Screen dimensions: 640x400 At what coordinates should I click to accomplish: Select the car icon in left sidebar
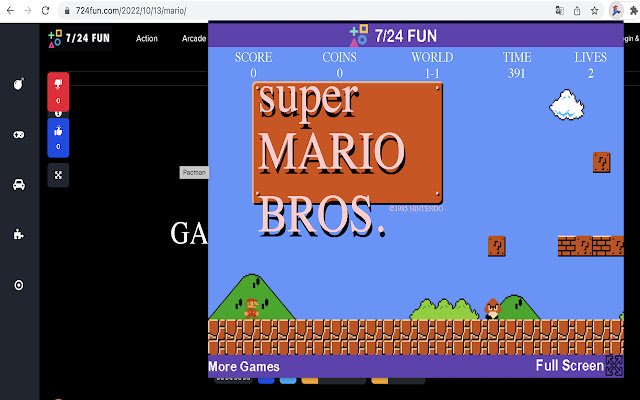19,184
